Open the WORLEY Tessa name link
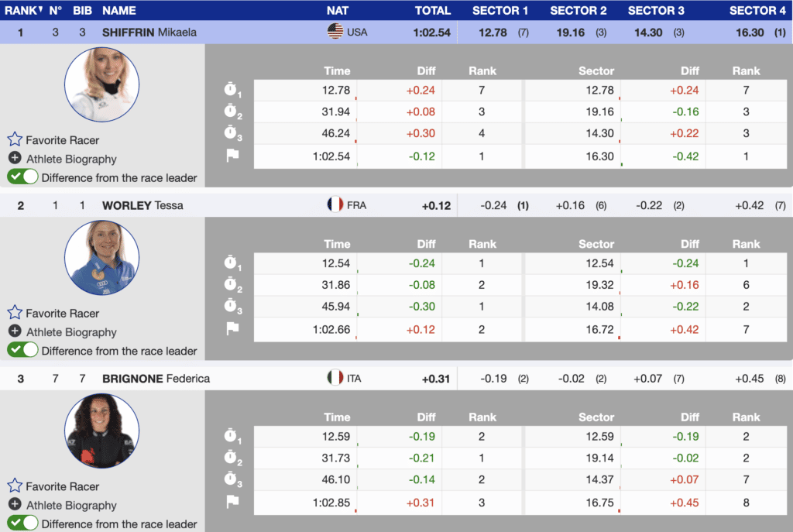 (142, 206)
